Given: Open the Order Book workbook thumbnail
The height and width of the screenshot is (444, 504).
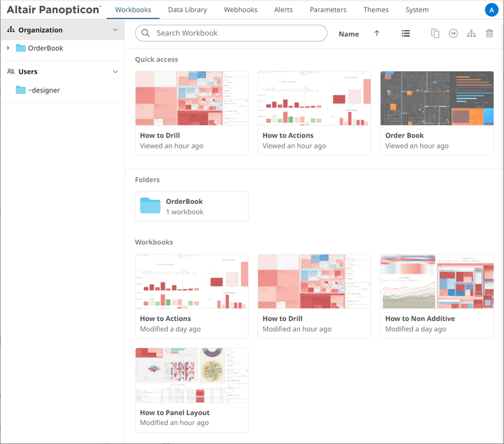Looking at the screenshot, I should click(436, 98).
